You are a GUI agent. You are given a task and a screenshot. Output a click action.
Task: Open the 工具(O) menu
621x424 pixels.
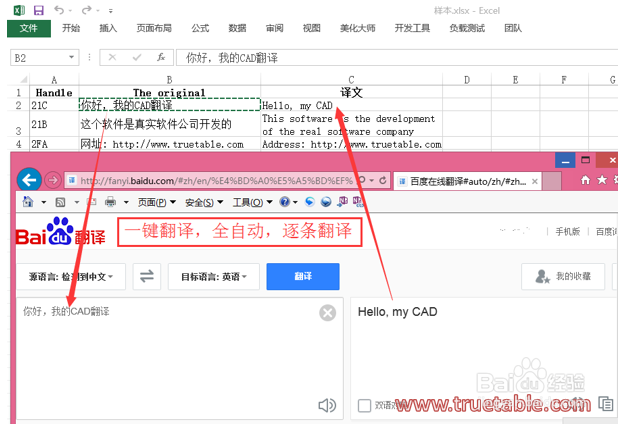[x=252, y=202]
